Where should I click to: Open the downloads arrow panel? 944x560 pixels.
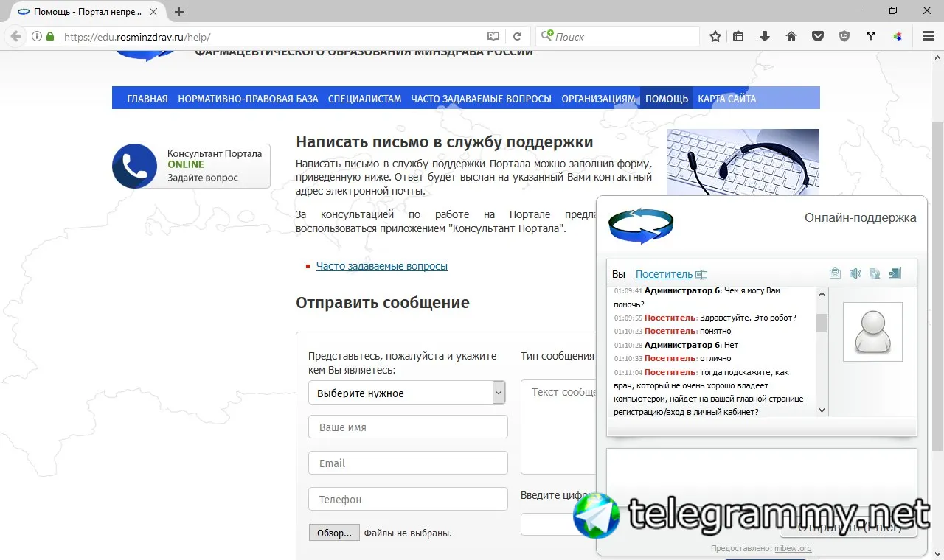pos(765,36)
